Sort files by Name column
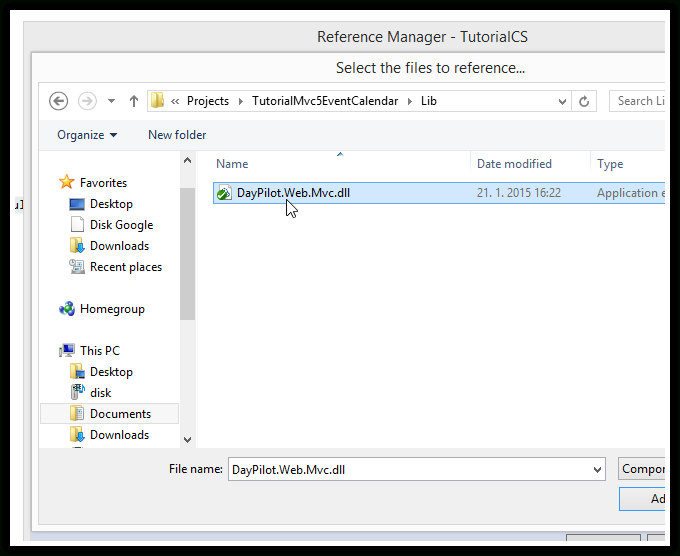 pos(232,164)
